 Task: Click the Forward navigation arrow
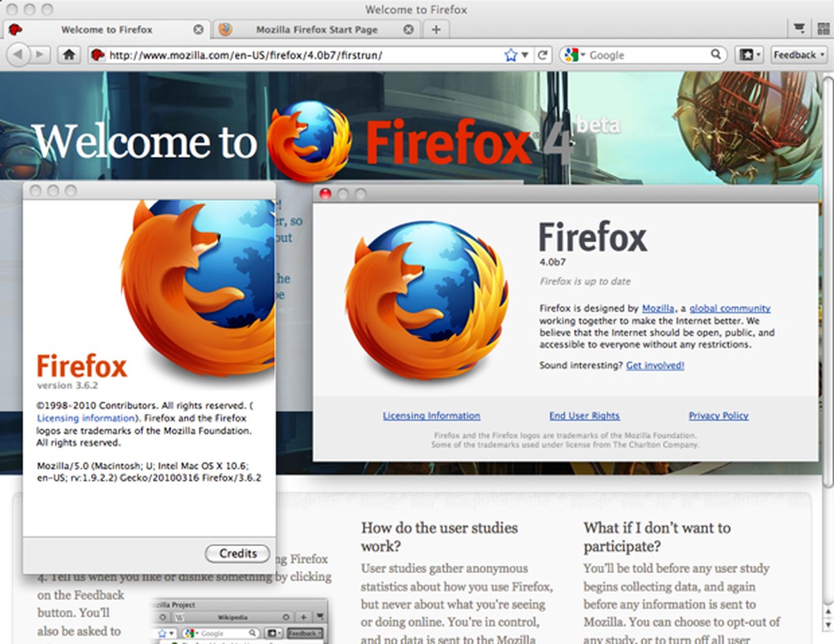pos(40,54)
